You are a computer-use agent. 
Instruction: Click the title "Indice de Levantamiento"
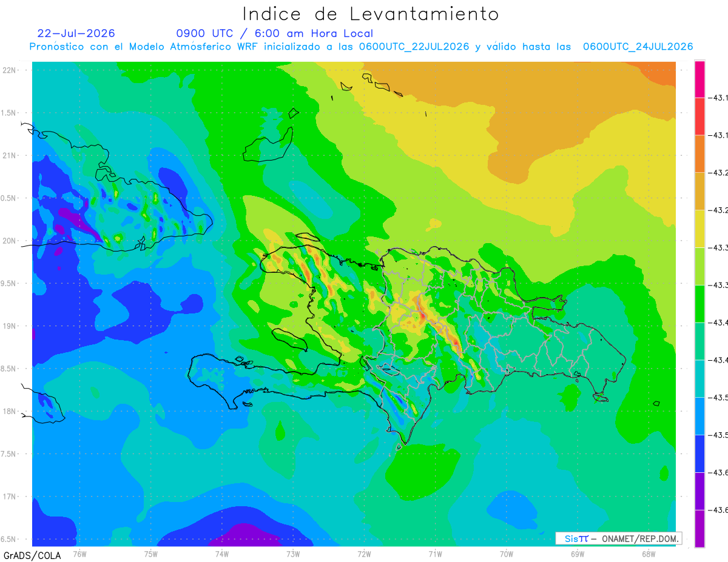click(371, 14)
